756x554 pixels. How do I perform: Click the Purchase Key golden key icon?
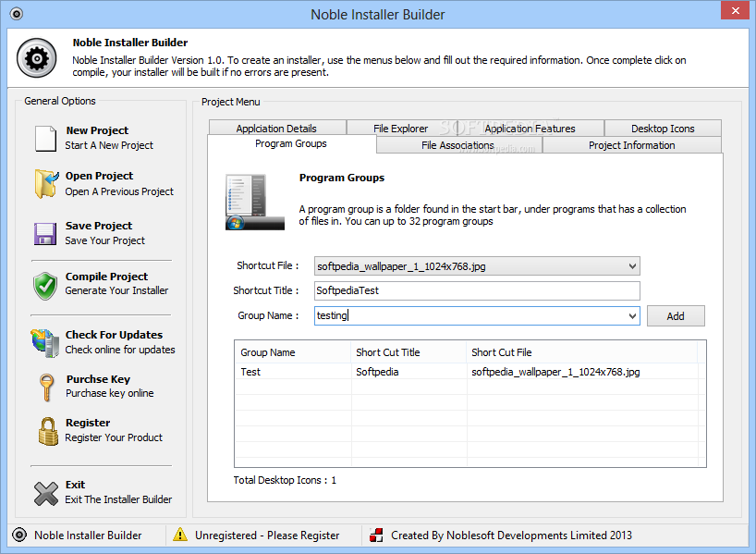pos(46,387)
